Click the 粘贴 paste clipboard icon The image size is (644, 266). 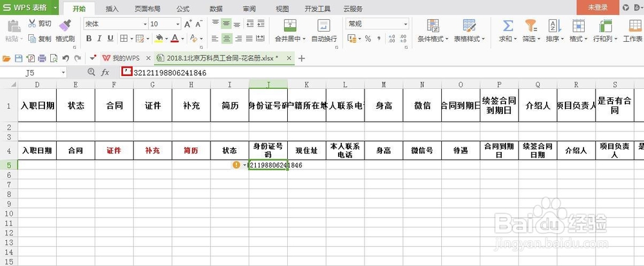coord(14,26)
